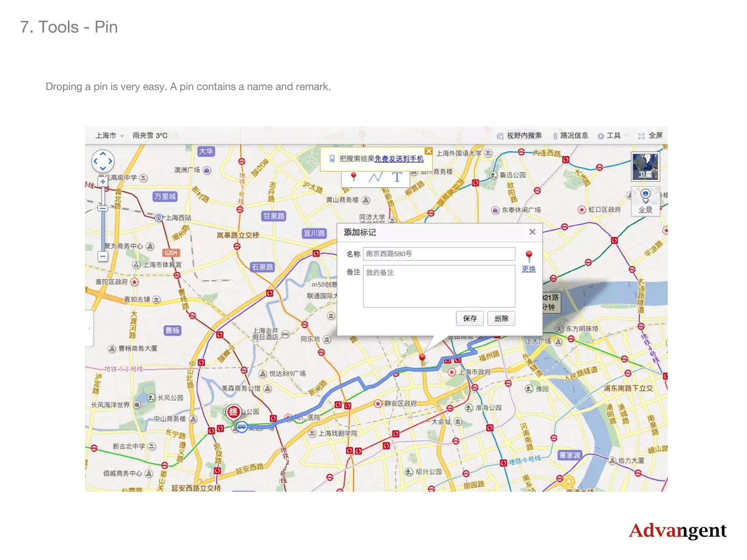Select the polyline drawing tool
The width and height of the screenshot is (747, 560).
click(375, 178)
